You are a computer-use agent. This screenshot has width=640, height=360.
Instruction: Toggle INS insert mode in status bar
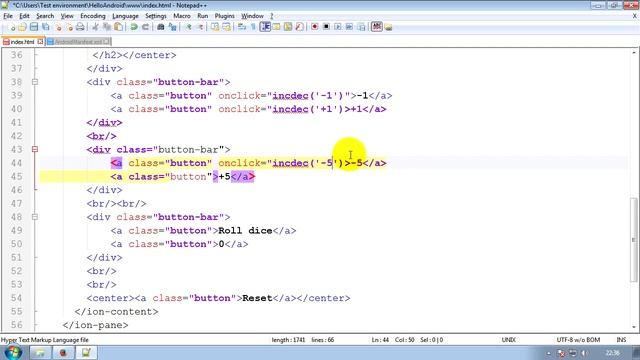tap(621, 340)
